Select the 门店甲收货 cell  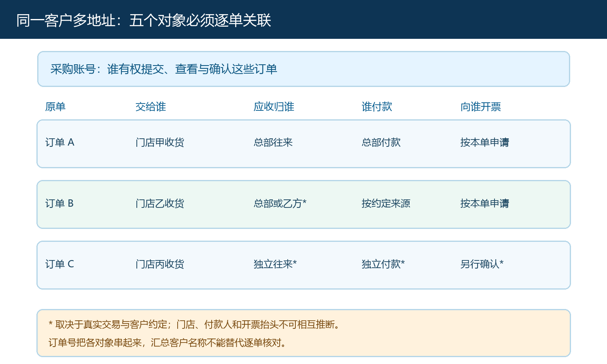coord(160,142)
